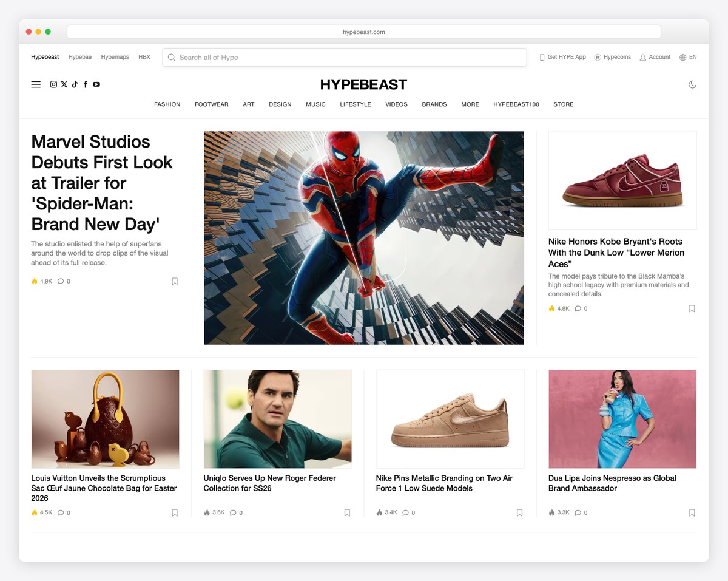The width and height of the screenshot is (728, 581).
Task: Go to the FOOTWEAR section
Action: (x=211, y=104)
